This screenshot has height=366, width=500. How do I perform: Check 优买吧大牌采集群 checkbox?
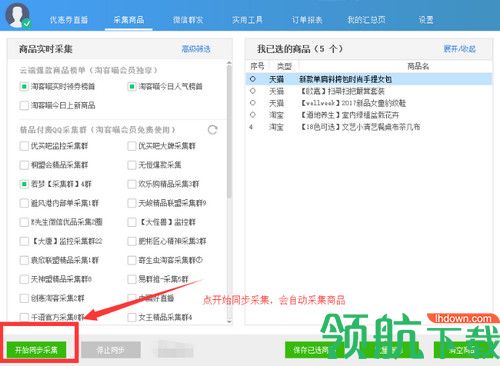[132, 146]
